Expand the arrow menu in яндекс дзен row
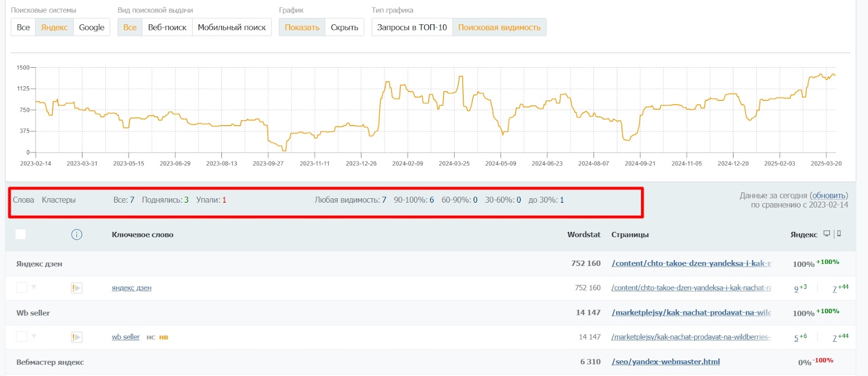 pyautogui.click(x=34, y=287)
